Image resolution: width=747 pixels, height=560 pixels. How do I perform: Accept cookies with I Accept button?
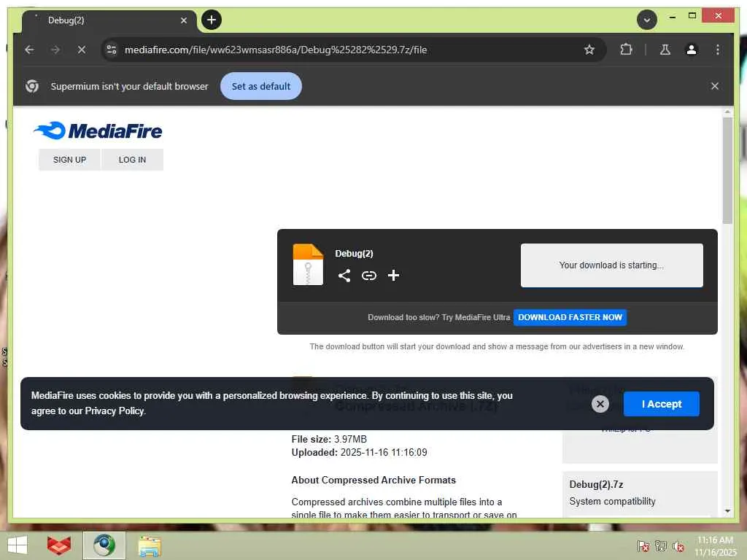tap(661, 404)
